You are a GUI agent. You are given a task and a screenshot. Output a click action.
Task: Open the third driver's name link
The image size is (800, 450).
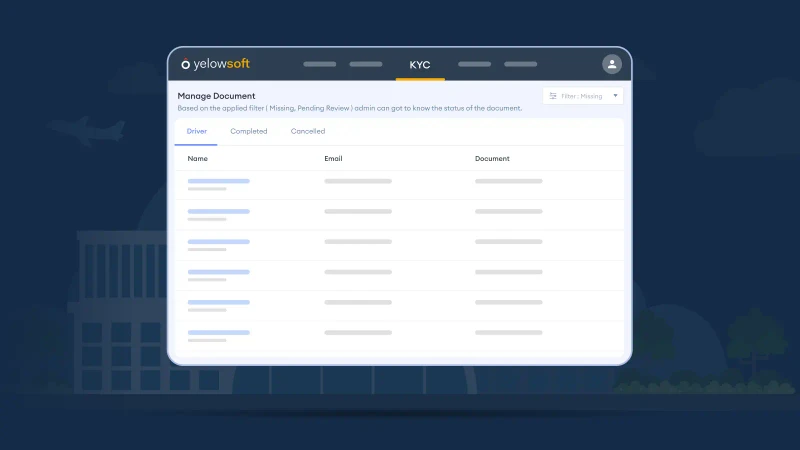coord(218,241)
